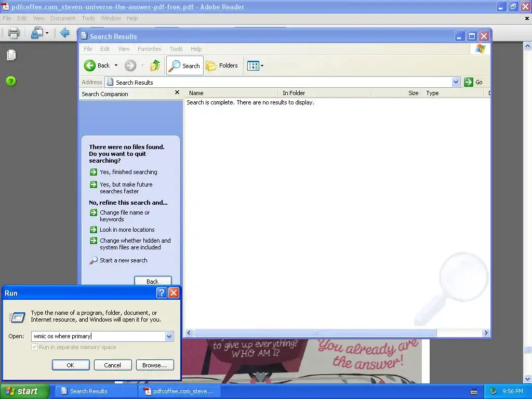
Task: Sort by Size column header
Action: tap(396, 93)
